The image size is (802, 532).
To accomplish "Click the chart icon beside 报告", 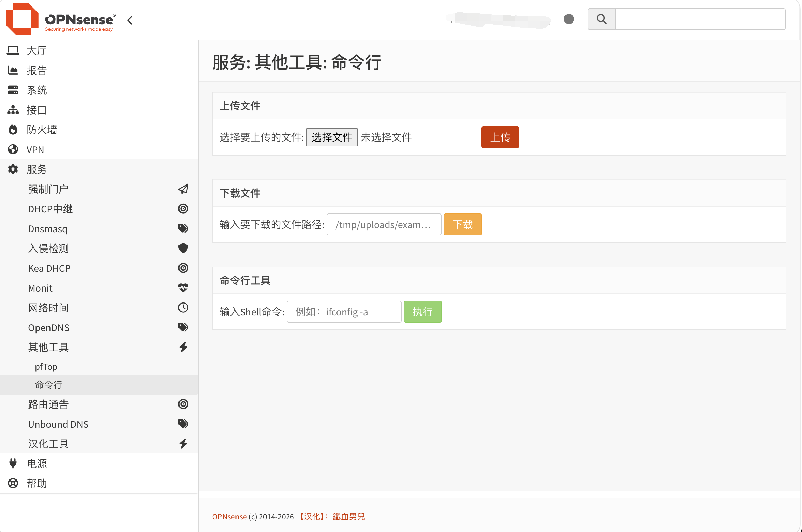I will coord(13,70).
